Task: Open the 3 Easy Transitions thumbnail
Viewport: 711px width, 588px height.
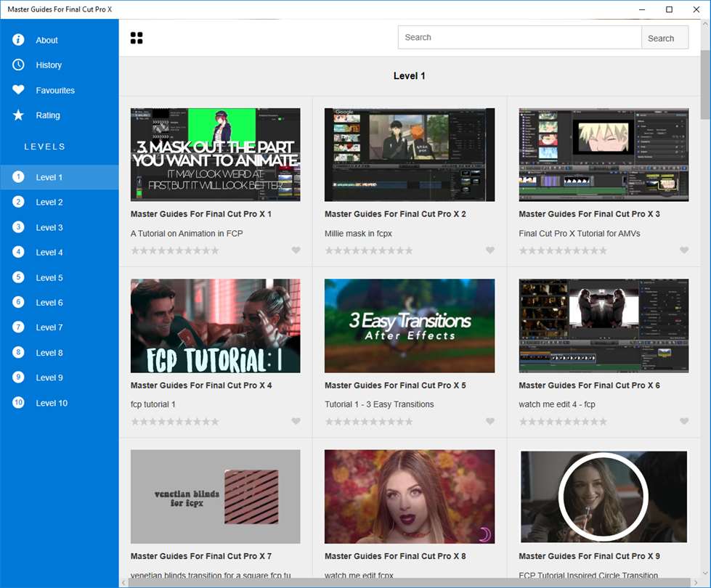Action: tap(410, 325)
